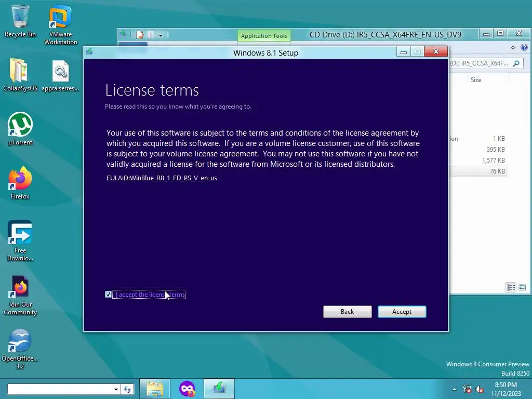Viewport: 532px width, 399px height.
Task: Open the Customize Quick Access Toolbar dropdown
Action: [161, 35]
